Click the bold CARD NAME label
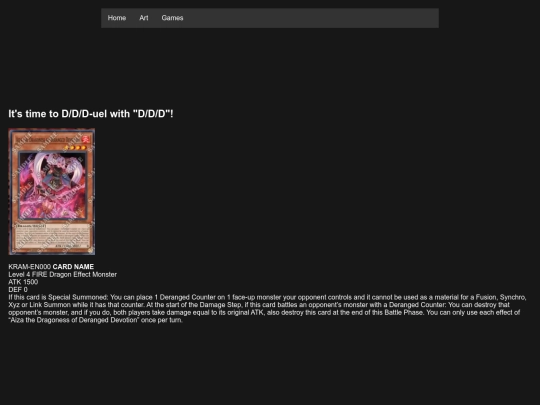Image resolution: width=540 pixels, height=405 pixels. (73, 267)
